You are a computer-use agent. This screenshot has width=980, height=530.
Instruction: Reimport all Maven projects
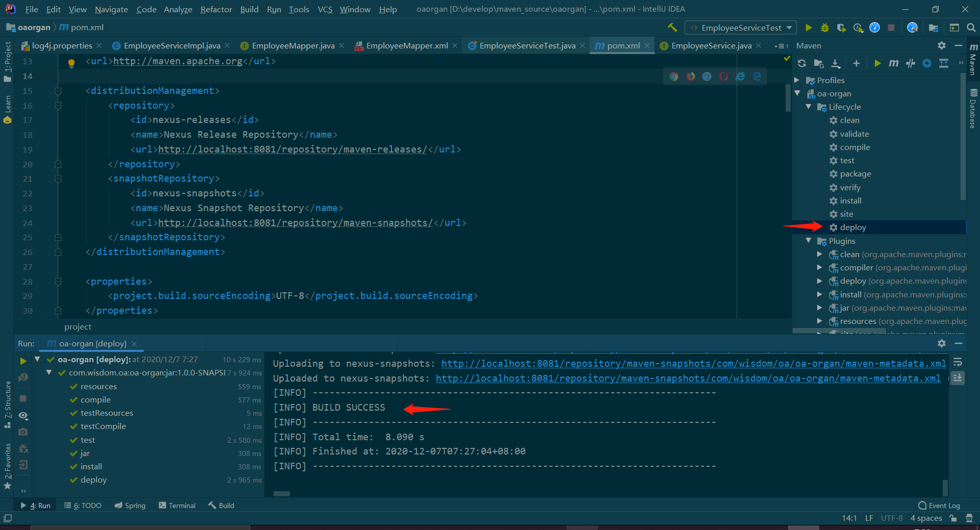tap(802, 63)
